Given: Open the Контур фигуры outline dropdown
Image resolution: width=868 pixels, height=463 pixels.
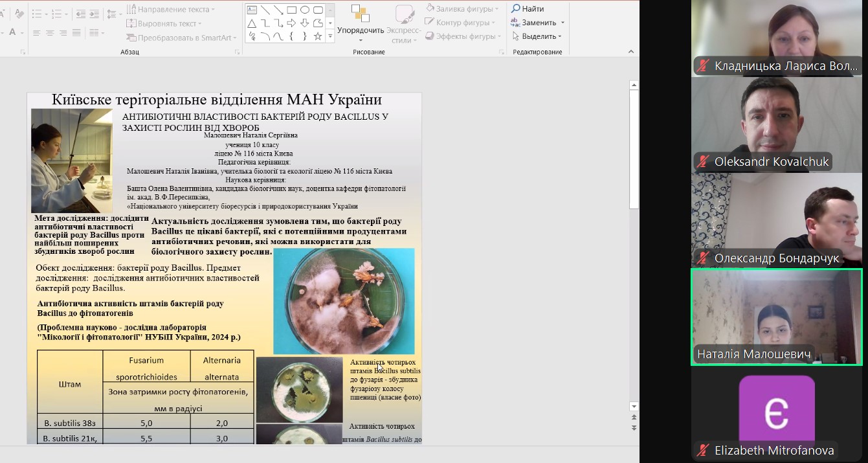Looking at the screenshot, I should point(460,23).
